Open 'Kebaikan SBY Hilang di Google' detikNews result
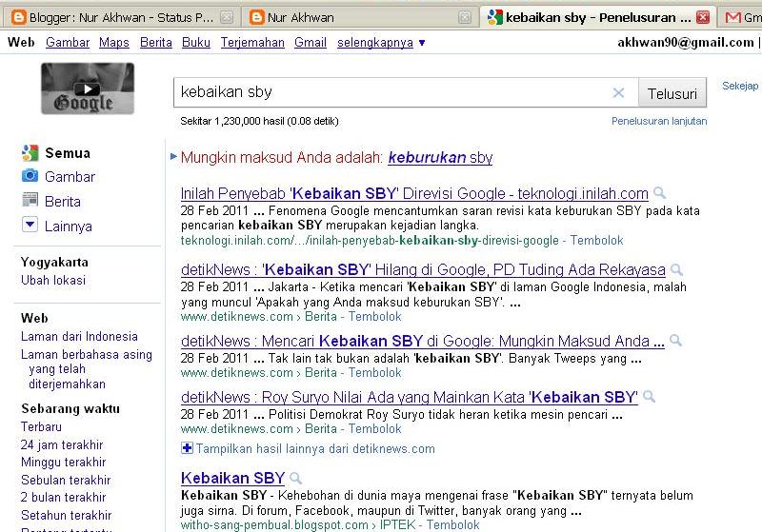The height and width of the screenshot is (532, 762). (x=423, y=269)
